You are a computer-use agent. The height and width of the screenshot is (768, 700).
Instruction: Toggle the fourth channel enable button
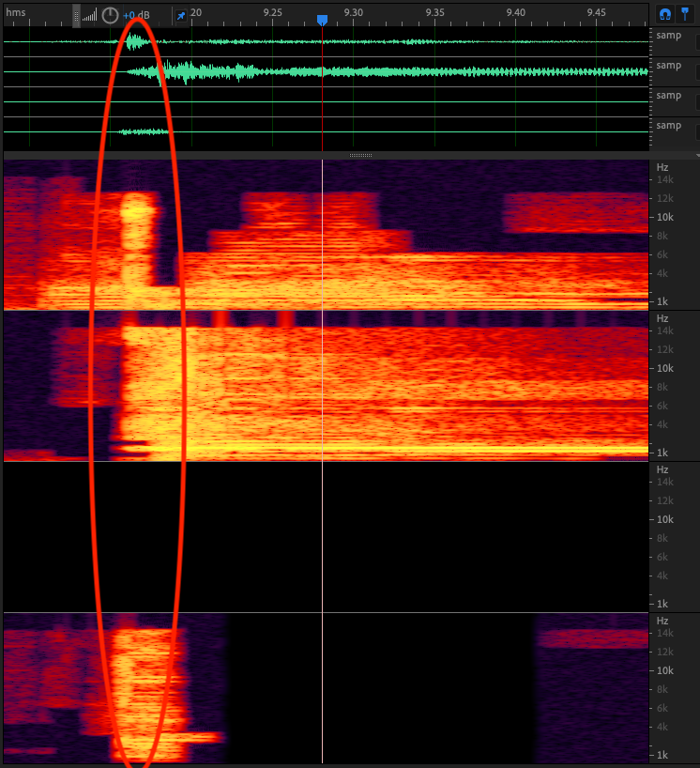pos(697,131)
